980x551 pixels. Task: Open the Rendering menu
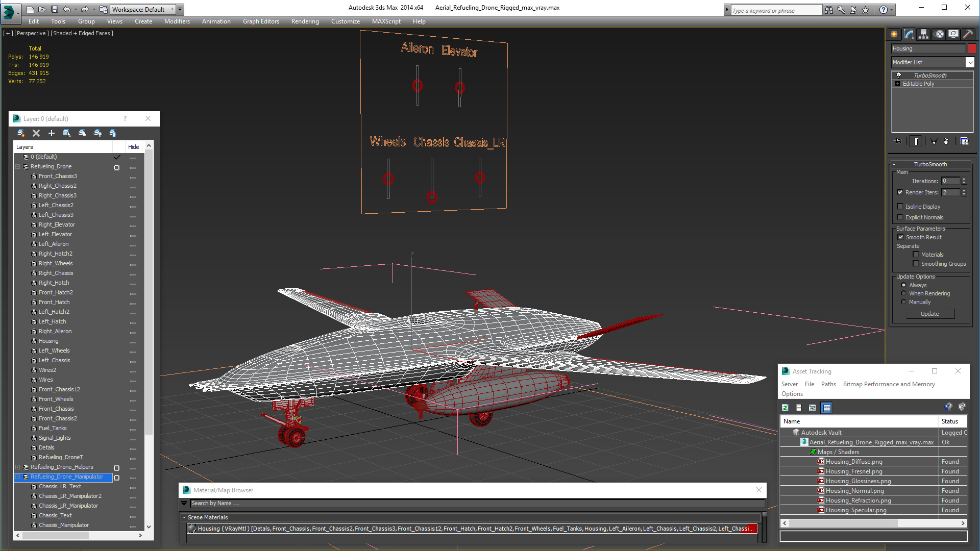pyautogui.click(x=305, y=21)
